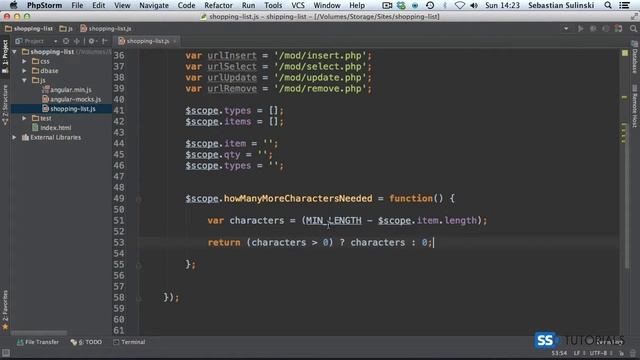
Task: Open the Database tool window
Action: click(635, 57)
